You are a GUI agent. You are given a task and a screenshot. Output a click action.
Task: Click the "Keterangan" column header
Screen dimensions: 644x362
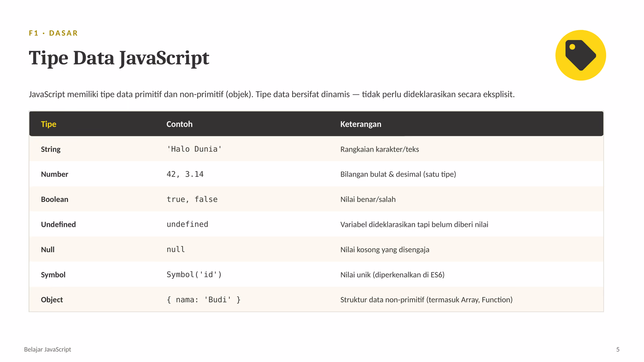tap(361, 124)
